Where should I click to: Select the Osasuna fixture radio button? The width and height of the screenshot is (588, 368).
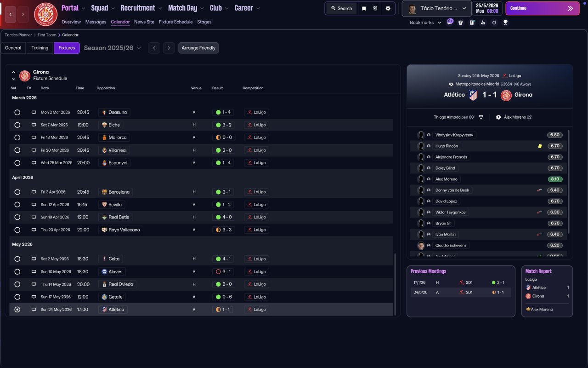pyautogui.click(x=17, y=112)
